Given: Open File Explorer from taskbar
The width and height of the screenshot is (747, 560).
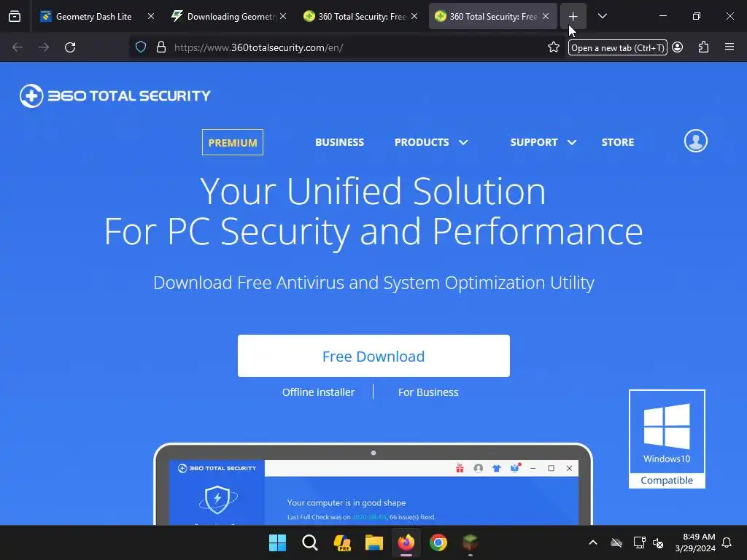Looking at the screenshot, I should tap(374, 542).
